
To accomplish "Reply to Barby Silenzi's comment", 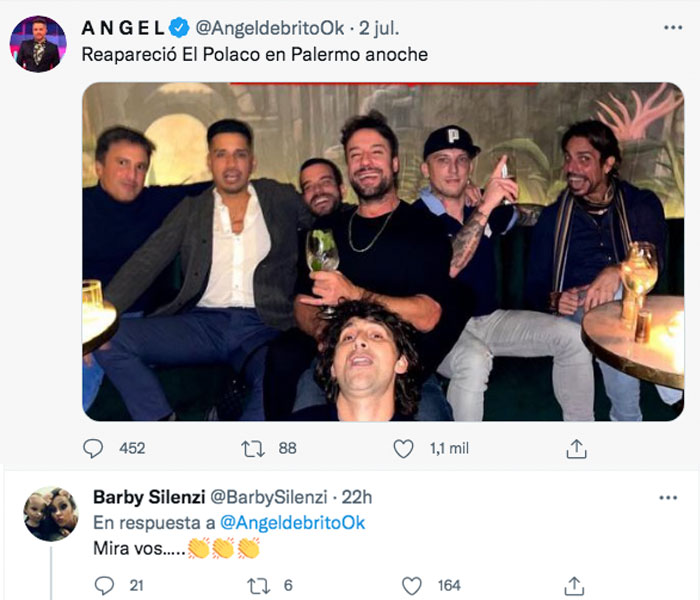I will 104,585.
